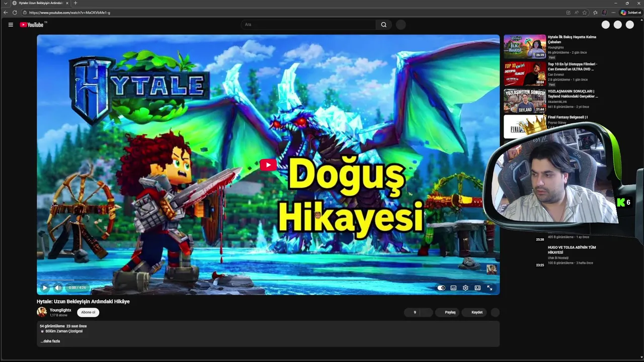Expand description with '...daha fazla'
Image resolution: width=644 pixels, height=362 pixels.
pos(50,341)
